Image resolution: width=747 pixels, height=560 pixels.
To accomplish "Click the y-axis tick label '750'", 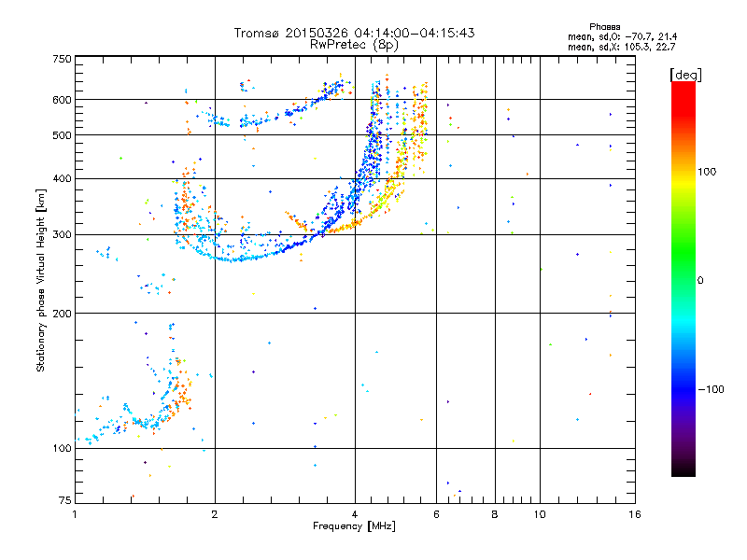I will [x=62, y=59].
